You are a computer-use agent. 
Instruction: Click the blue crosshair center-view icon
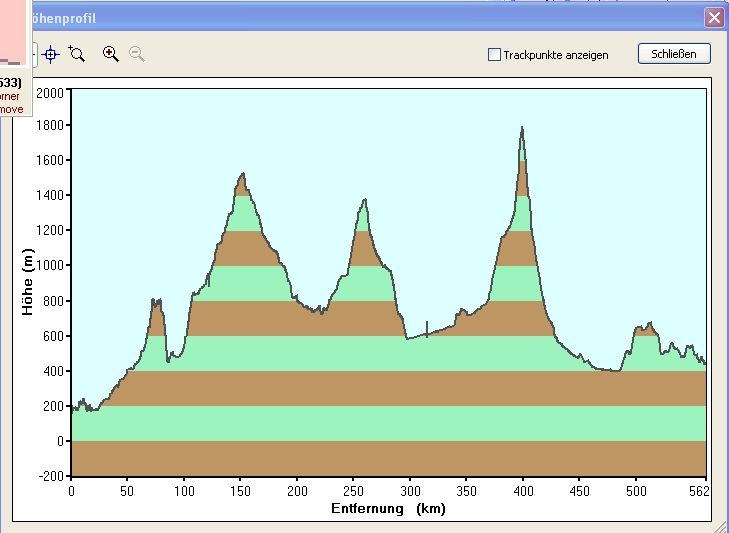coord(51,54)
